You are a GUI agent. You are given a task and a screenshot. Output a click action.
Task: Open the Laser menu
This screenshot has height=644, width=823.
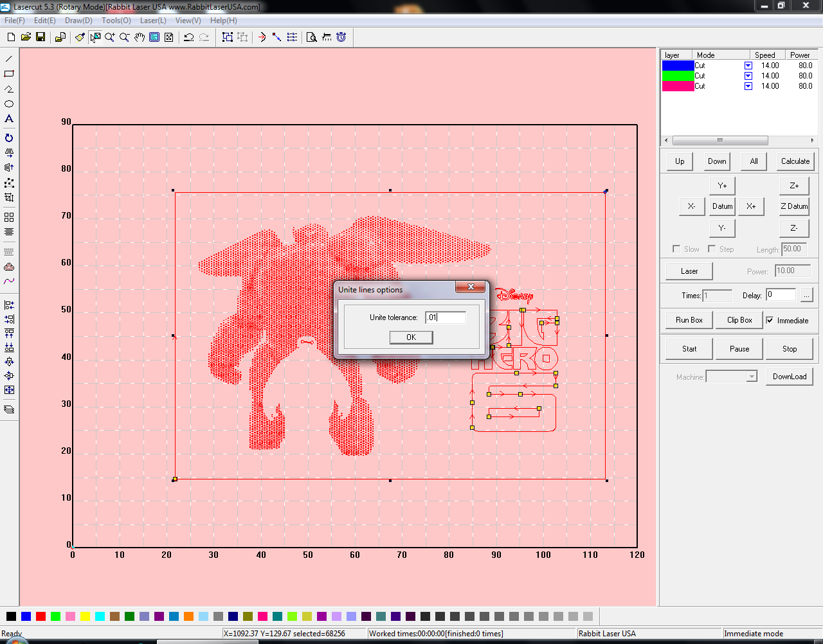[153, 21]
